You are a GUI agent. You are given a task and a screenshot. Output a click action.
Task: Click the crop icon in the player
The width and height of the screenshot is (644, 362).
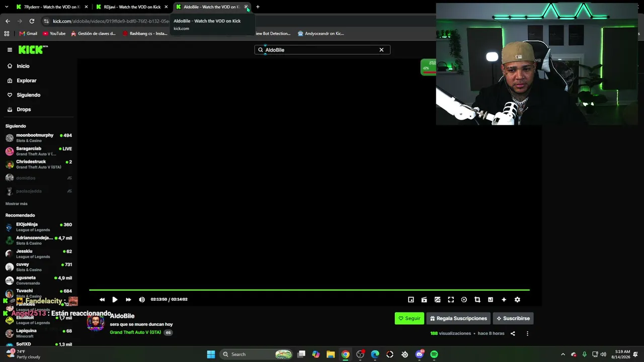pyautogui.click(x=477, y=300)
